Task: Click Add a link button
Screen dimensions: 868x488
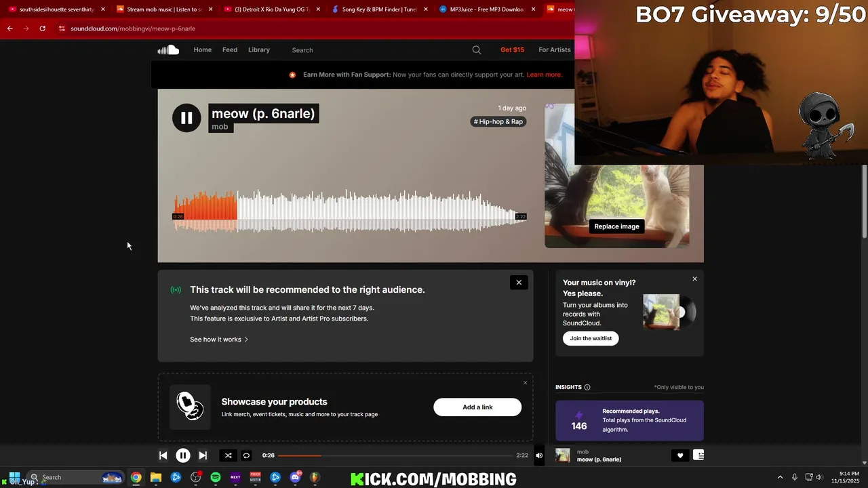Action: 477,407
